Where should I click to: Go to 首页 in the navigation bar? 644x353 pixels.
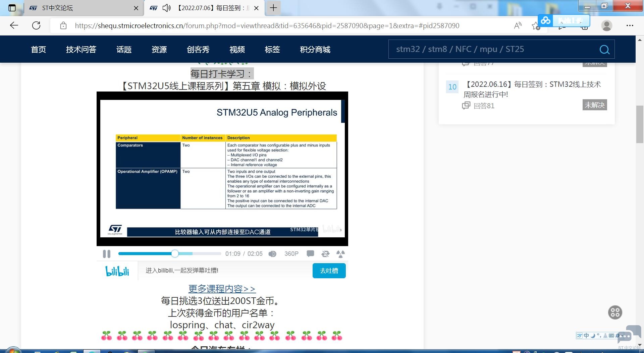tap(39, 50)
